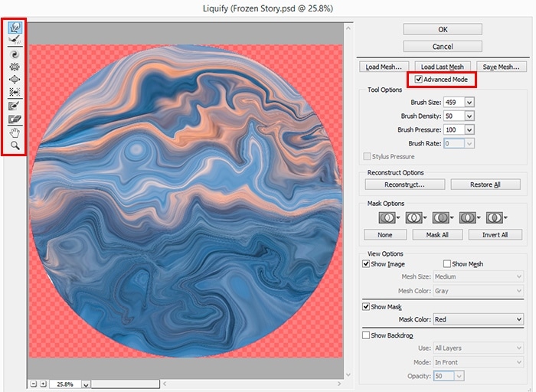The width and height of the screenshot is (536, 392).
Task: Click the zoom out minus button
Action: 33,384
